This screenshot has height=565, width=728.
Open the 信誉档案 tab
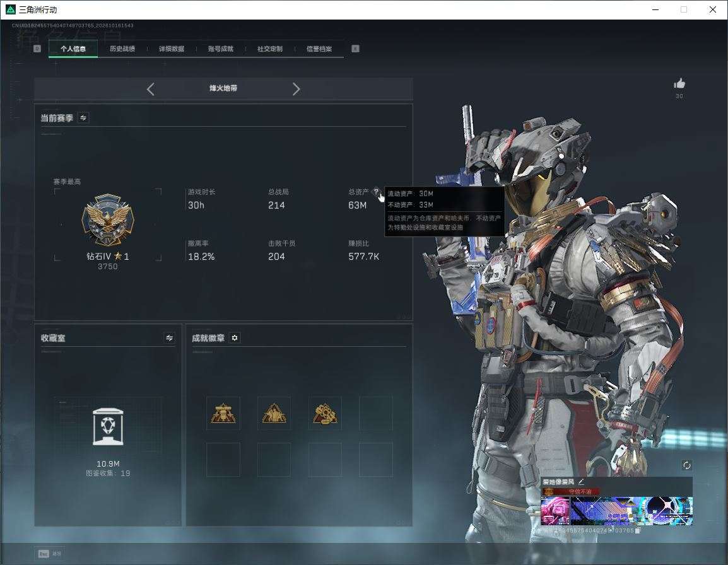(319, 49)
